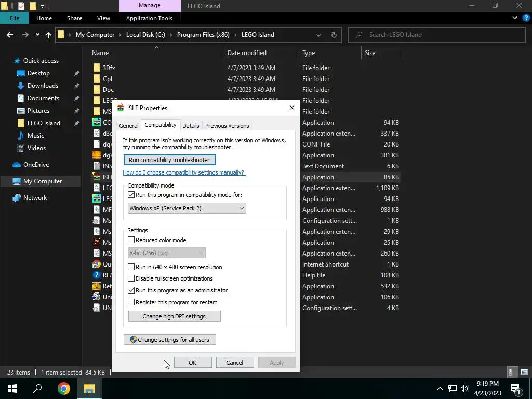This screenshot has height=399, width=532.
Task: Open Application Tools ribbon tab
Action: click(x=149, y=18)
